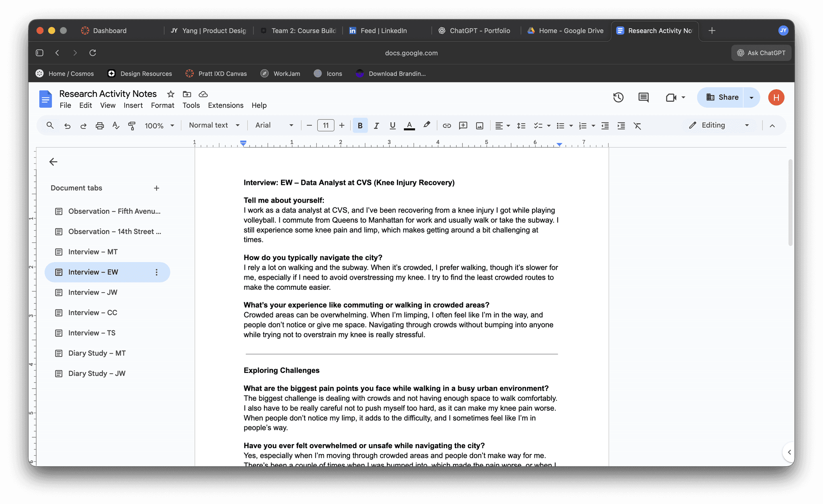The image size is (823, 504).
Task: Click clear formatting icon
Action: tap(637, 125)
